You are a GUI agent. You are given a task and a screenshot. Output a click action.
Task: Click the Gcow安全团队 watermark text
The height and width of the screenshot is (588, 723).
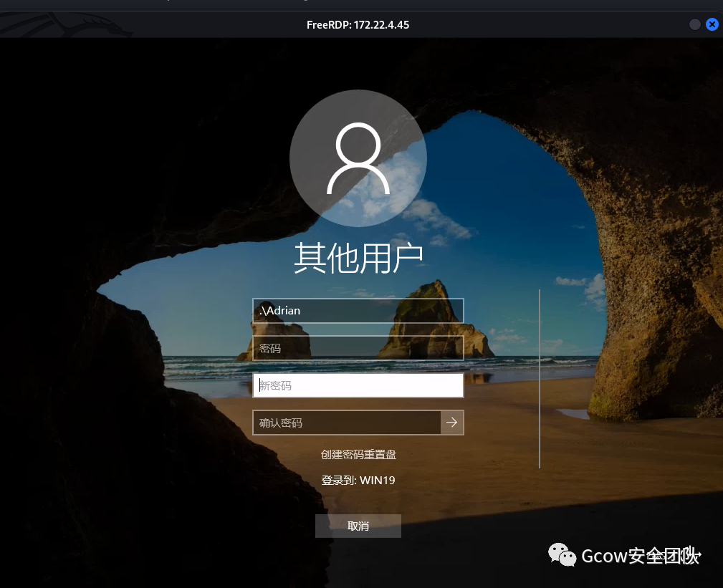tap(640, 556)
